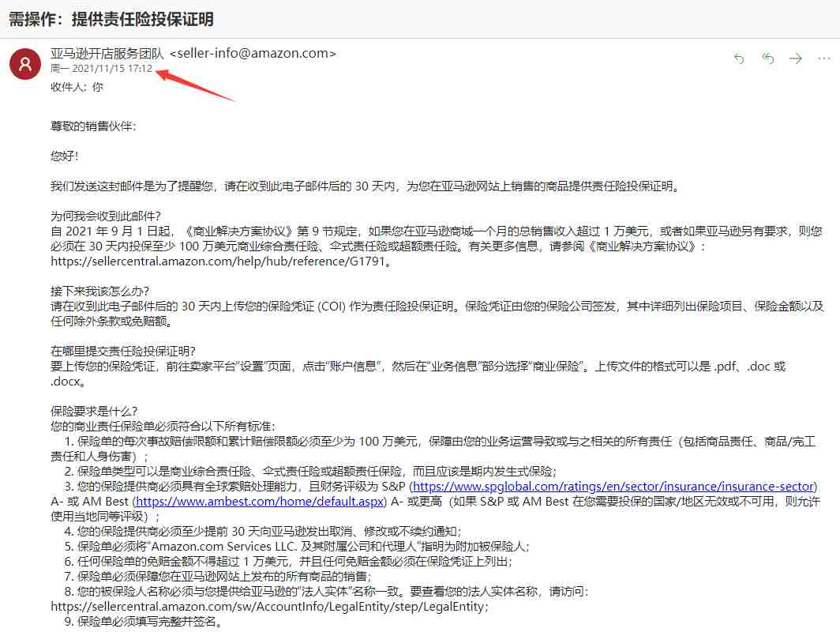Click the 您好! line
Viewport: 840px width, 632px height.
64,156
